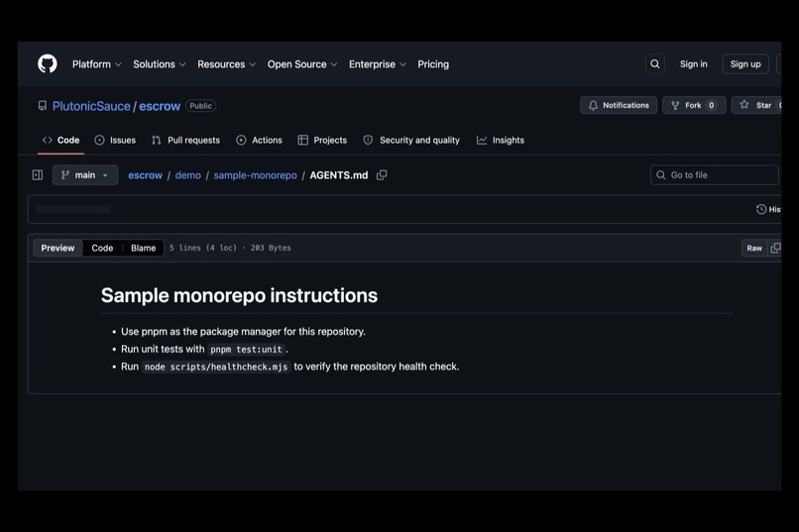Expand the Platform menu
Screen dimensions: 799x532
click(x=97, y=64)
